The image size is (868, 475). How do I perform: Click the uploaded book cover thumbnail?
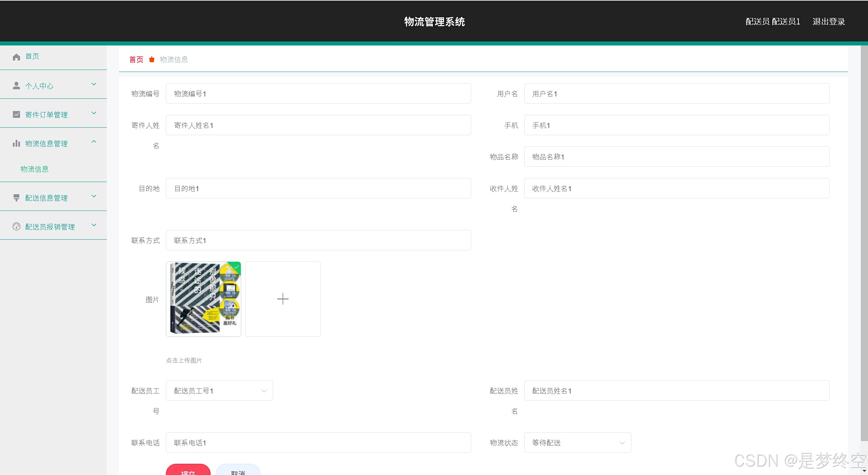pyautogui.click(x=203, y=299)
